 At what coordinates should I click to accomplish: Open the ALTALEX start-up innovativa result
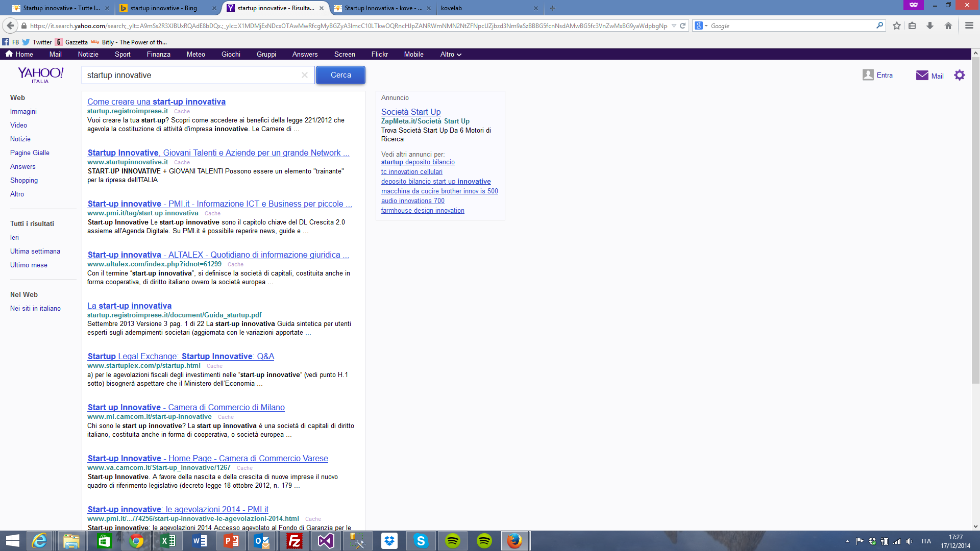(x=218, y=255)
